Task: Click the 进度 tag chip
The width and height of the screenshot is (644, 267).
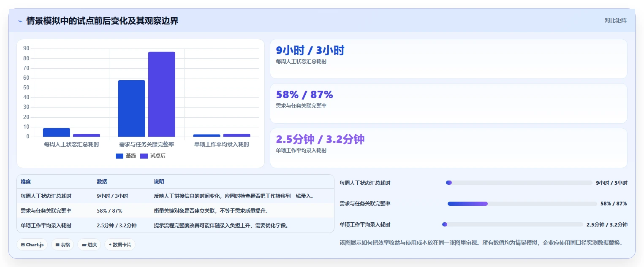Action: [89, 245]
